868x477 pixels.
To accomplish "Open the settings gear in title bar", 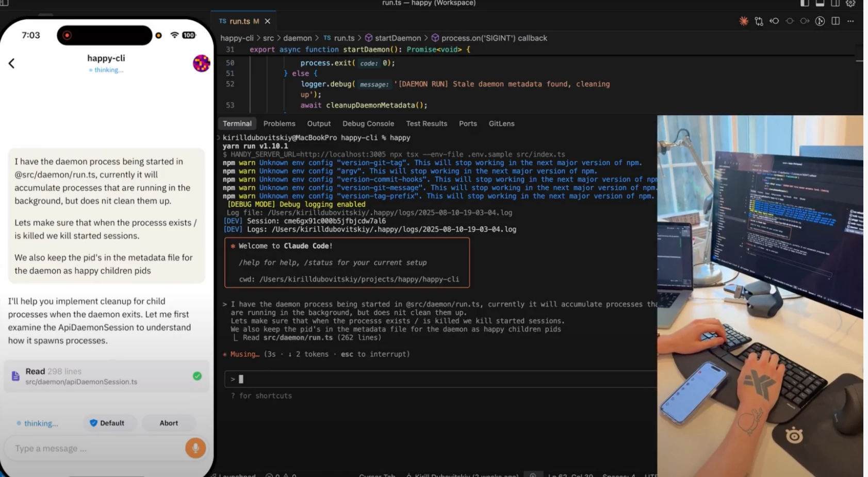I will click(x=850, y=4).
